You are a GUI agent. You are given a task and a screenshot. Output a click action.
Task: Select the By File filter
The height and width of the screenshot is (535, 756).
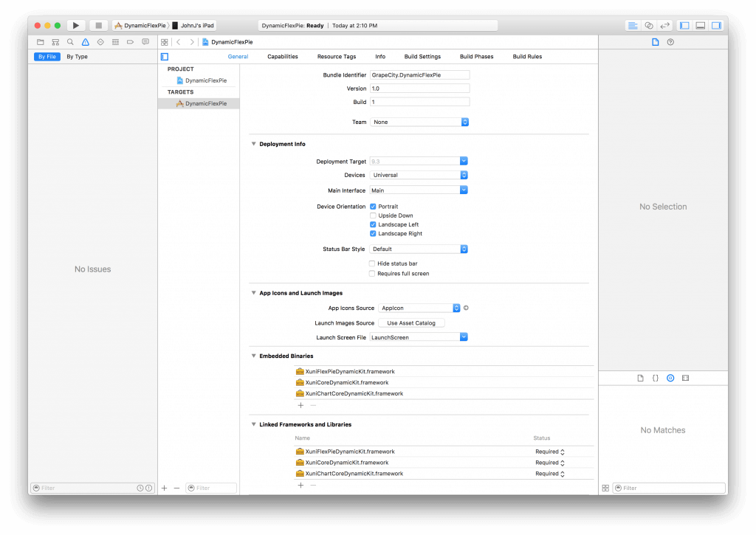pyautogui.click(x=47, y=57)
